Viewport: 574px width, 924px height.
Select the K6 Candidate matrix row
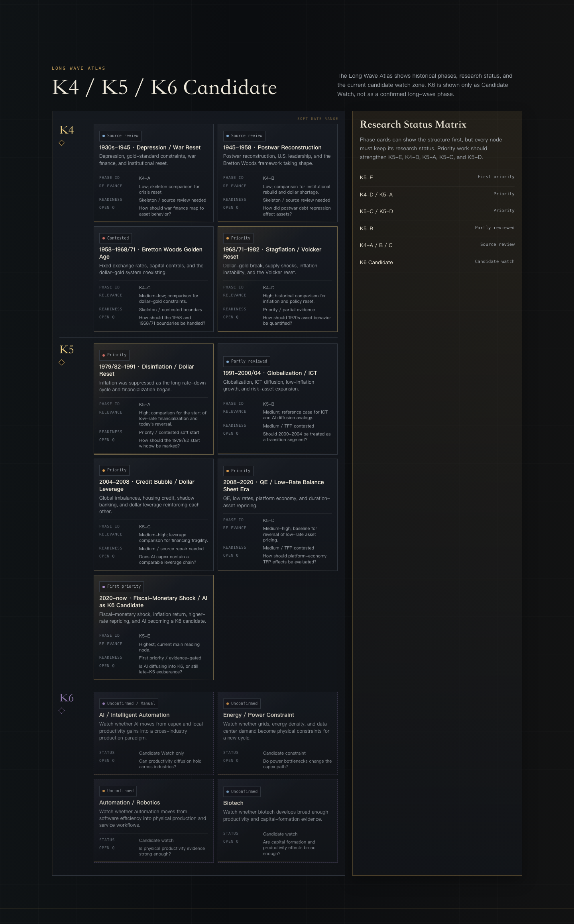pyautogui.click(x=437, y=262)
